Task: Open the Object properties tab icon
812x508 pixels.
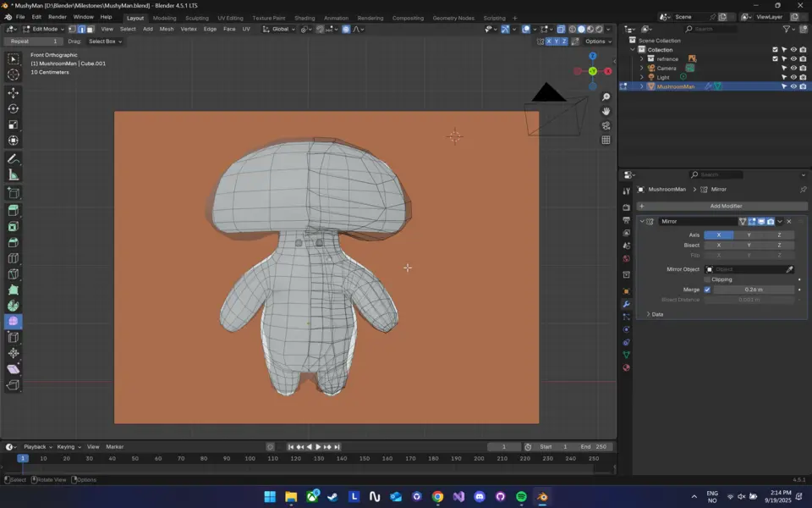Action: 627,291
